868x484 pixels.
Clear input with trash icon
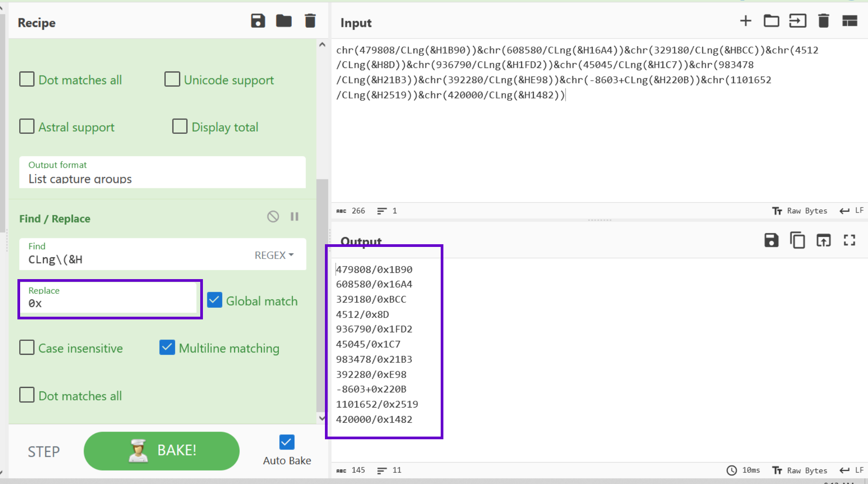coord(824,21)
